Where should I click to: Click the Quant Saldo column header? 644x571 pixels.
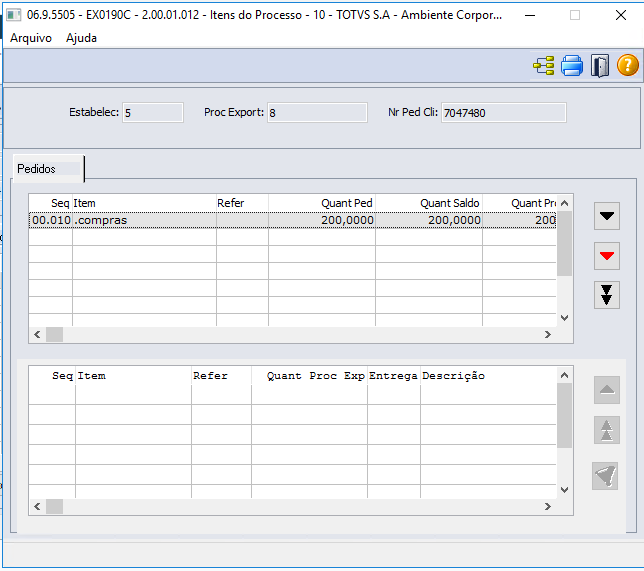(x=429, y=203)
